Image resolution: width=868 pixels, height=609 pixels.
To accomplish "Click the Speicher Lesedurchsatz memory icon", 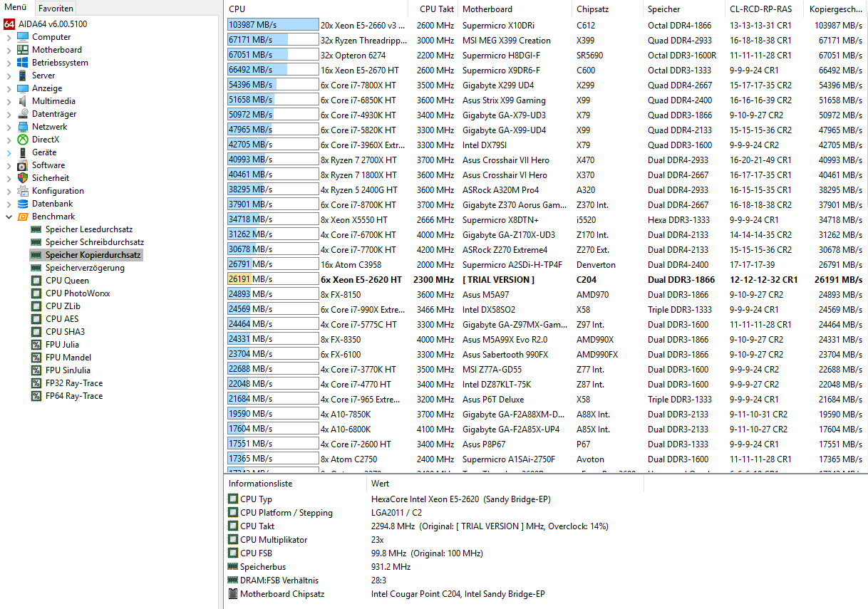I will [36, 229].
